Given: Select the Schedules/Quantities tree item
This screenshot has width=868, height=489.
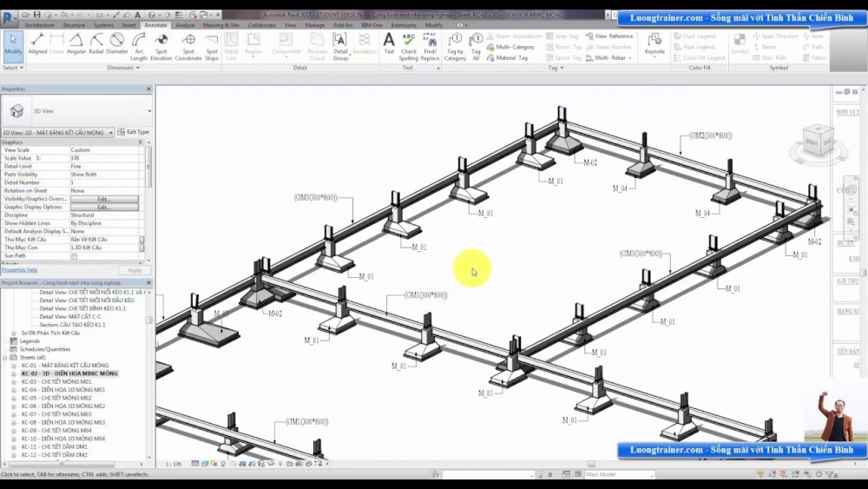Looking at the screenshot, I should (45, 349).
